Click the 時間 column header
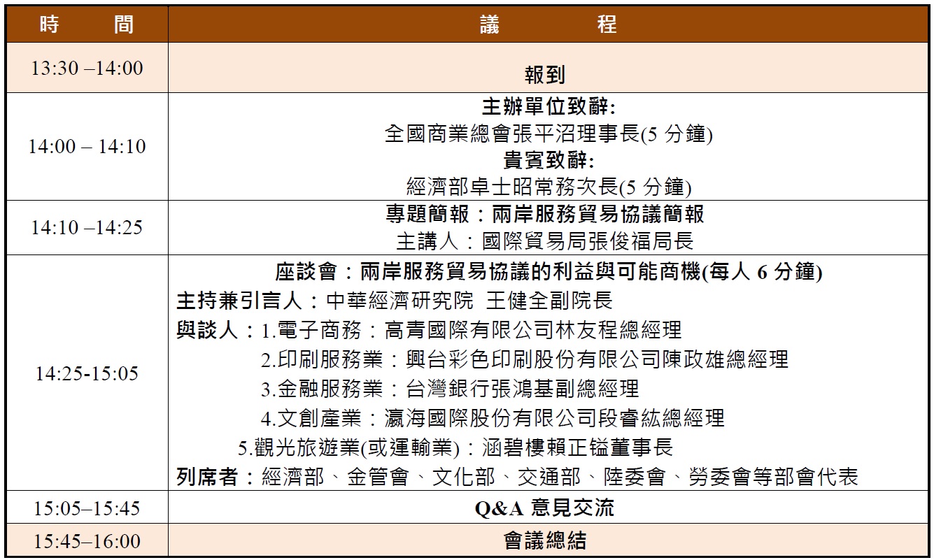The height and width of the screenshot is (560, 934). [x=87, y=25]
